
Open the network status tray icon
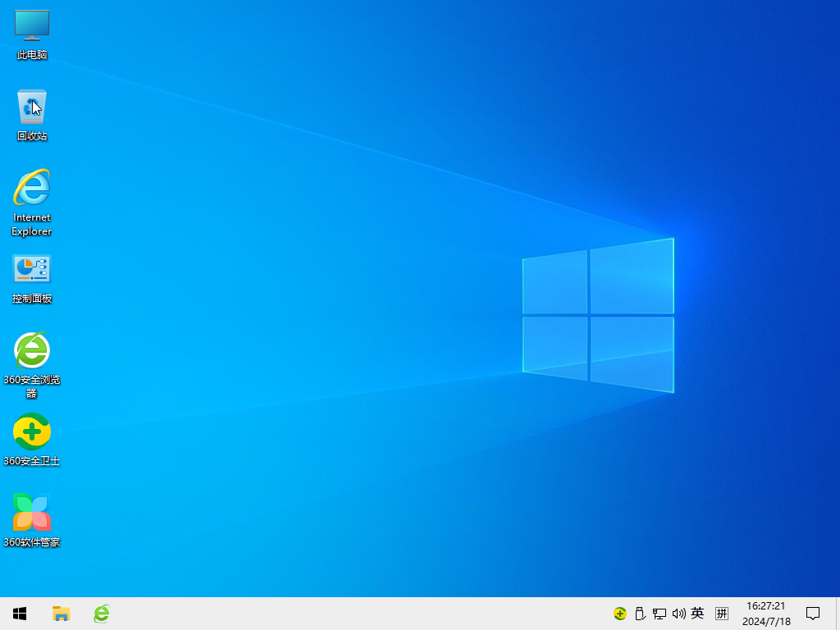[x=660, y=613]
